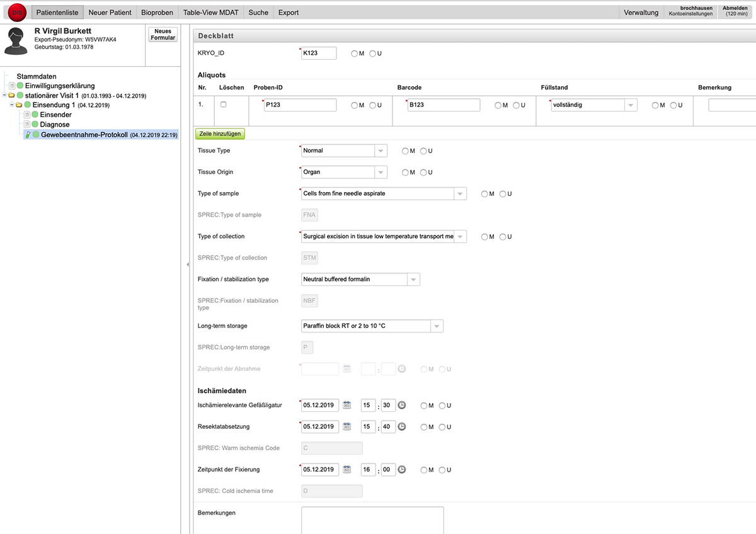Click folder icon of stationärer Visit 1
This screenshot has height=534, width=756.
click(11, 96)
